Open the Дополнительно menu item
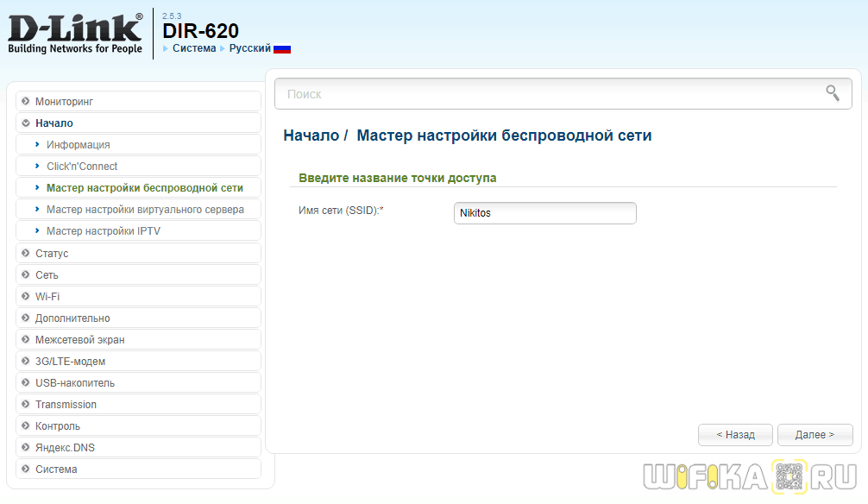The height and width of the screenshot is (504, 868). (138, 318)
